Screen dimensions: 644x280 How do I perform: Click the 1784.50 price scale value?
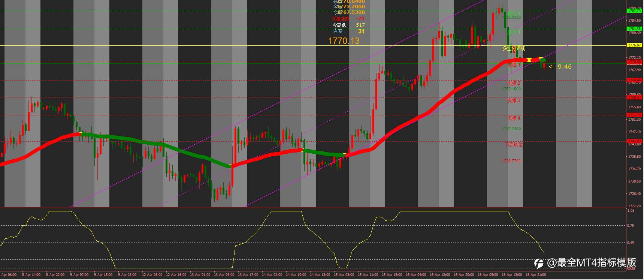pyautogui.click(x=634, y=20)
